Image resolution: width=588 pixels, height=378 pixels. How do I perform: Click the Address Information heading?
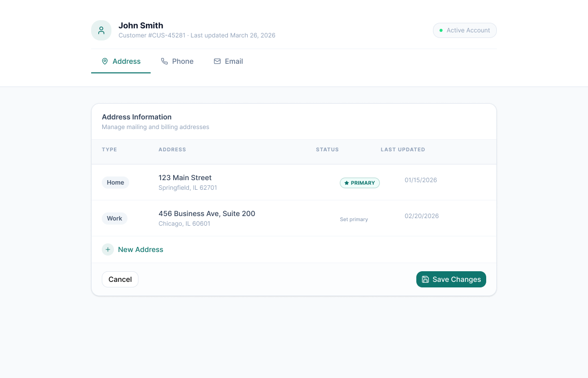coord(137,117)
